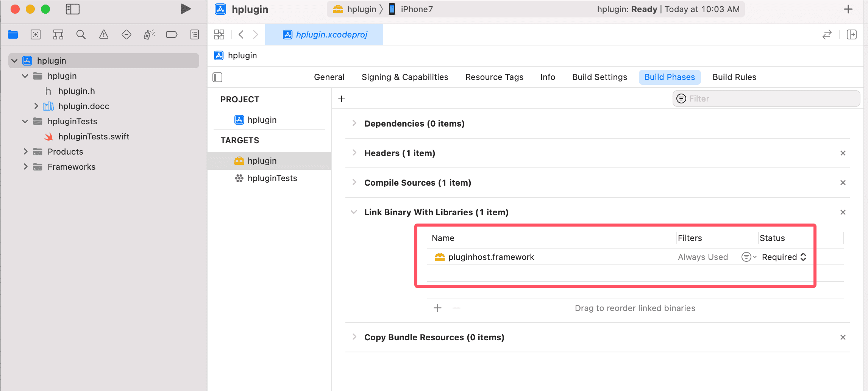Open the Test navigator diamond icon
Screen dimensions: 868x391
[126, 35]
